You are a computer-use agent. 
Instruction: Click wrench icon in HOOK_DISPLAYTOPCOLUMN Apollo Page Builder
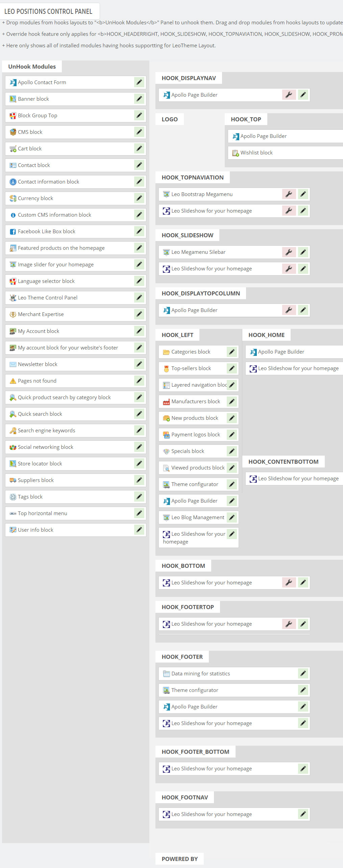point(289,310)
